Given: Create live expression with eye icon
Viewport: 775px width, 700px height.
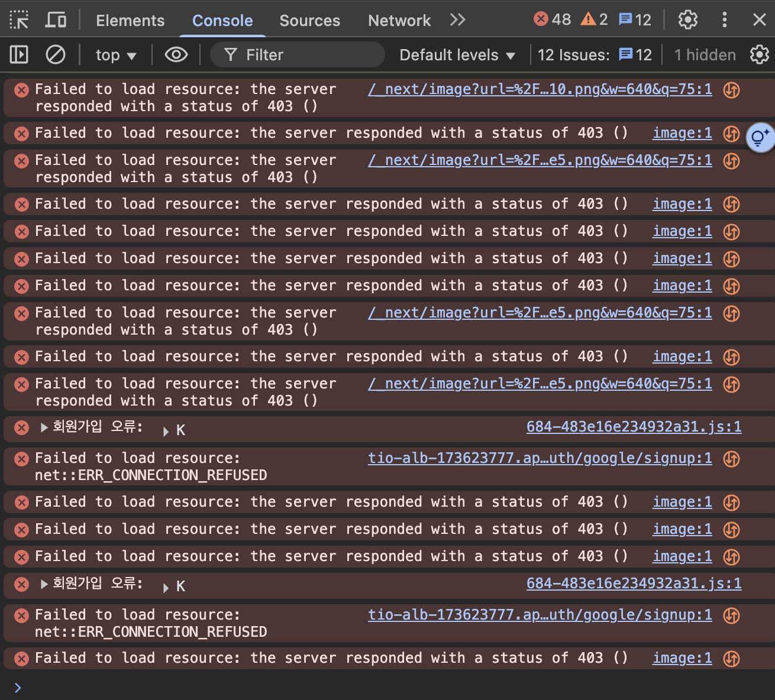Looking at the screenshot, I should (176, 55).
